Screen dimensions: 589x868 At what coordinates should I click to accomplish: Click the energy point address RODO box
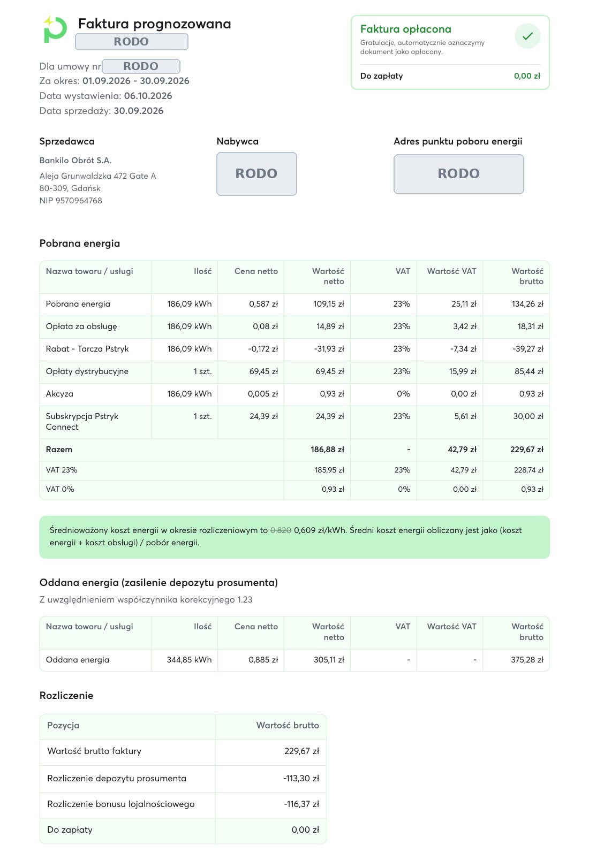click(x=459, y=174)
